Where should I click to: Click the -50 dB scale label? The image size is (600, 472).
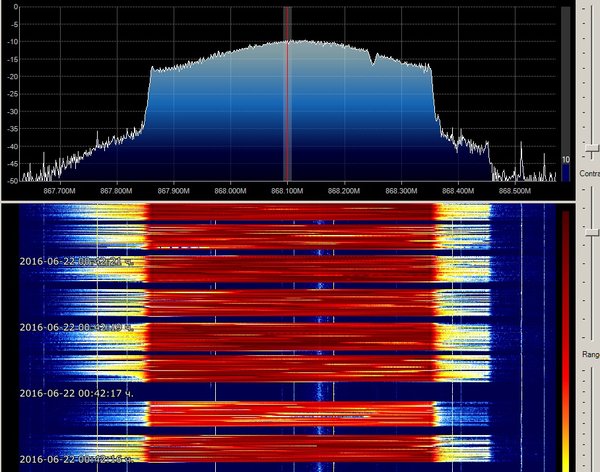(x=12, y=181)
